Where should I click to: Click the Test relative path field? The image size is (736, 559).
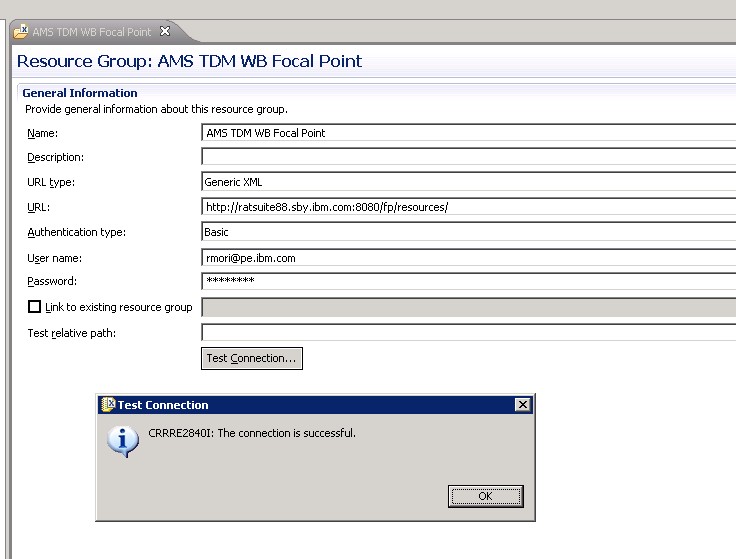click(x=468, y=332)
